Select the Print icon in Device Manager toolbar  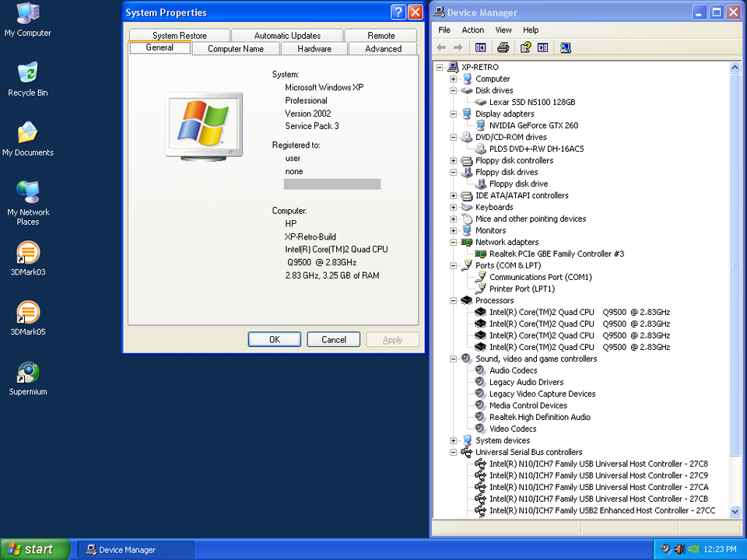point(502,47)
